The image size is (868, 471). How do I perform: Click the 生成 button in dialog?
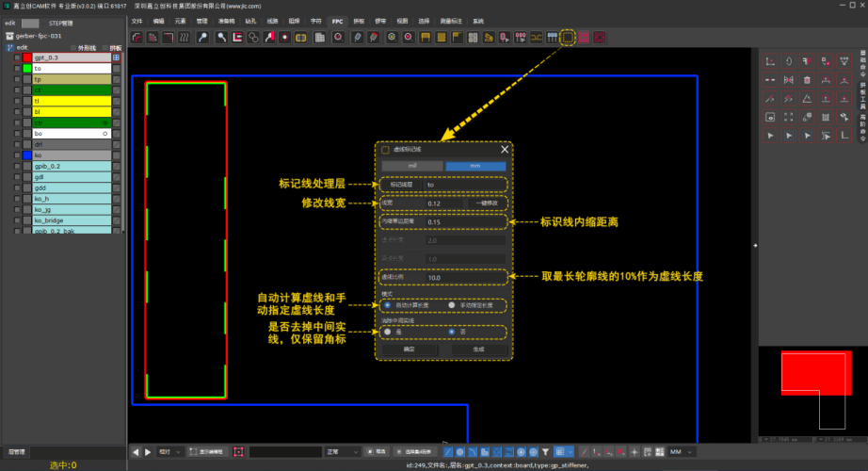pos(479,349)
